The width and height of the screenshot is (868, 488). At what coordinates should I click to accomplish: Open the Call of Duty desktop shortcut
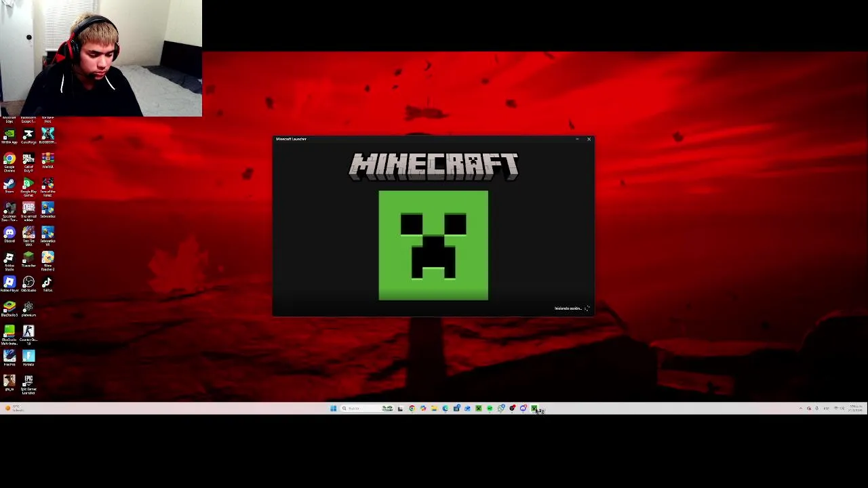coord(28,162)
